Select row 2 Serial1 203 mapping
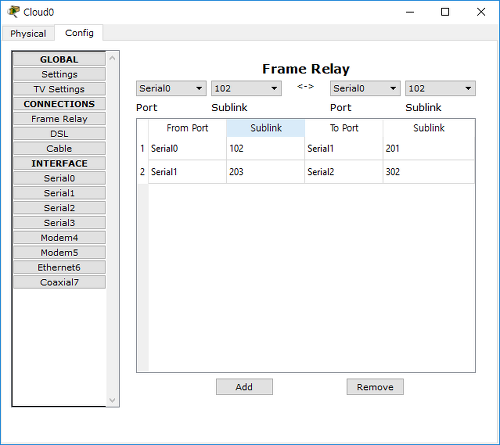Viewport: 500px width, 445px height. (306, 172)
